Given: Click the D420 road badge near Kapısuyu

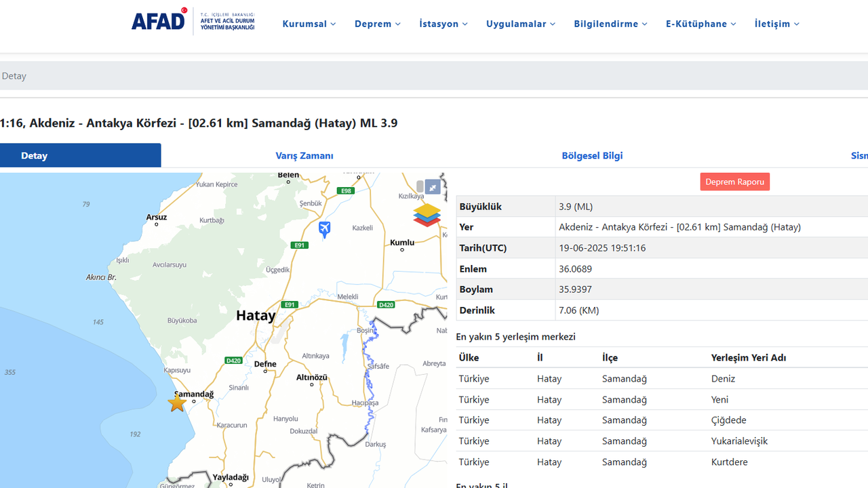Looking at the screenshot, I should click(233, 361).
